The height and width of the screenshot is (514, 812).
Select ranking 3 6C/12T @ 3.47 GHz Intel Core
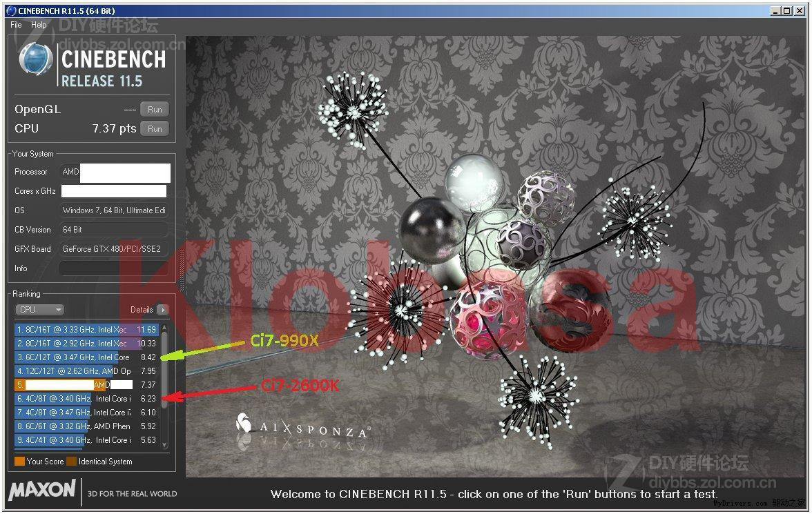pos(86,357)
